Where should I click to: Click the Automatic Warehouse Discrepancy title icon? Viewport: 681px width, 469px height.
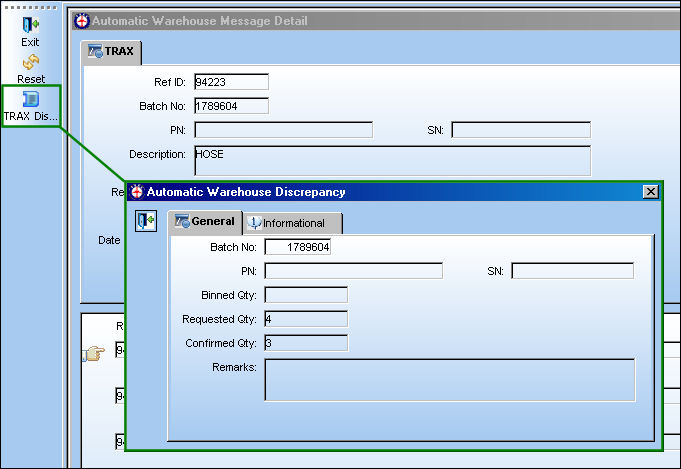point(137,192)
